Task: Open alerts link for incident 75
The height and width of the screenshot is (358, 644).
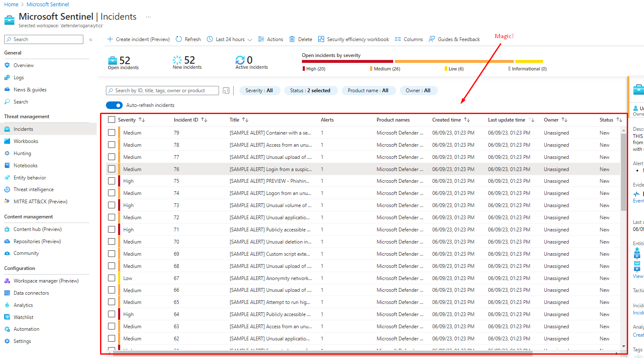Action: pyautogui.click(x=322, y=181)
